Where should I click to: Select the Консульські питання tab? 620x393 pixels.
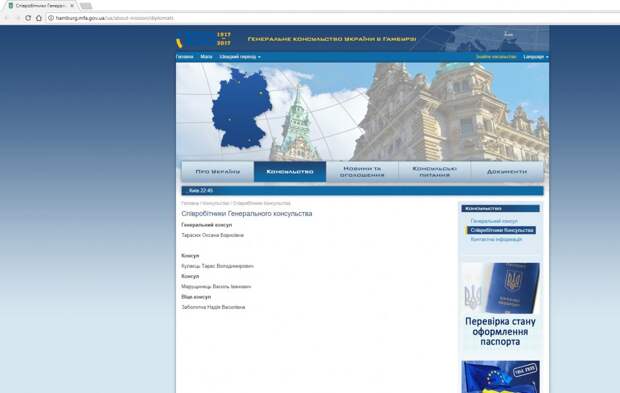pos(435,172)
